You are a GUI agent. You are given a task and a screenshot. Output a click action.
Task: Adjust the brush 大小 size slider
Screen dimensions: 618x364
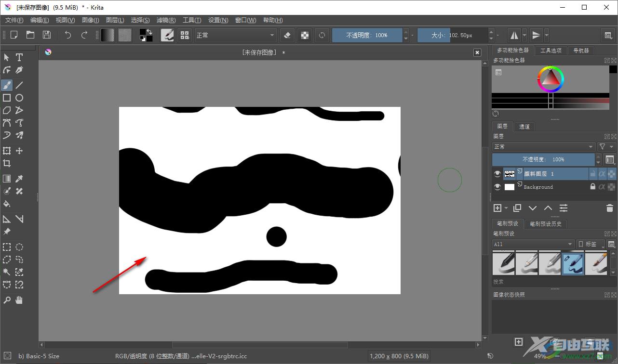pos(452,35)
